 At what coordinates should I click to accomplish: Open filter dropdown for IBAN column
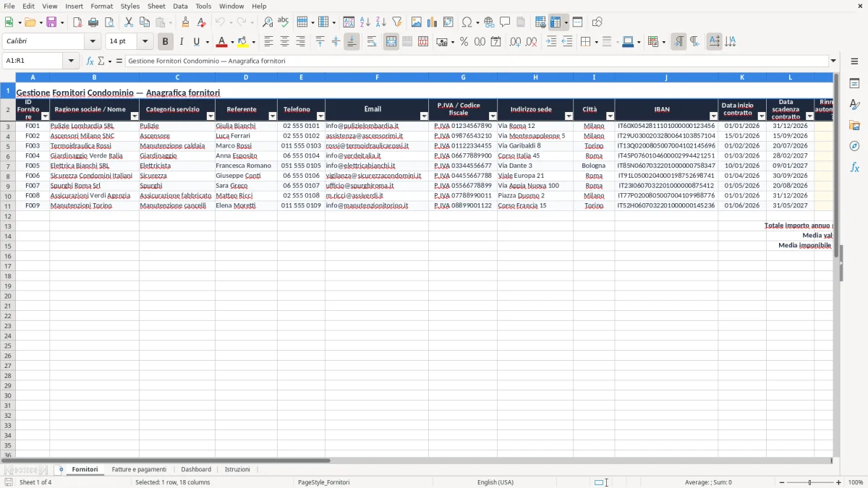pyautogui.click(x=714, y=116)
